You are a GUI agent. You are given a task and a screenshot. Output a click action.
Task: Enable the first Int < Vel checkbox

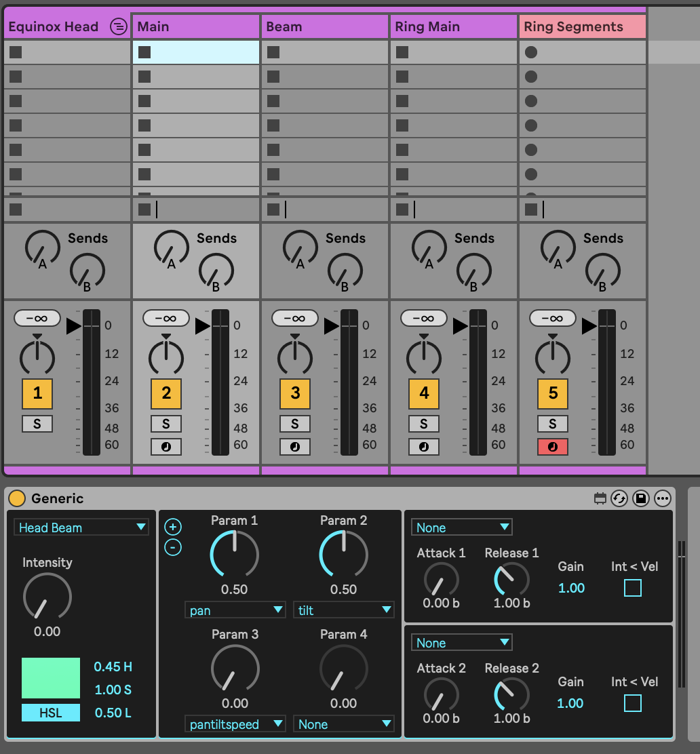632,588
